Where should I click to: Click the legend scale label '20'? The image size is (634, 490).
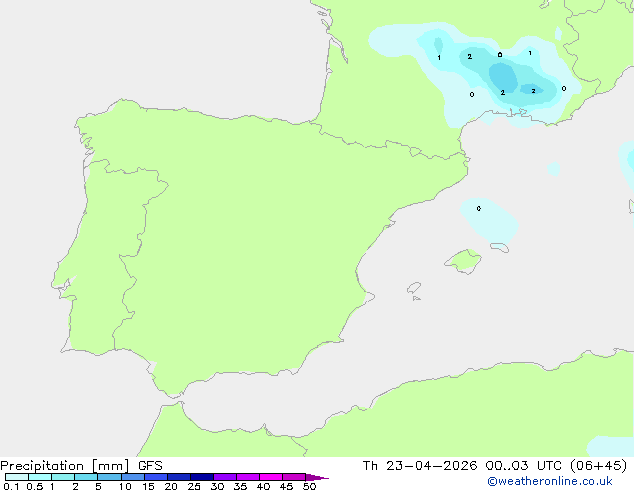[171, 486]
